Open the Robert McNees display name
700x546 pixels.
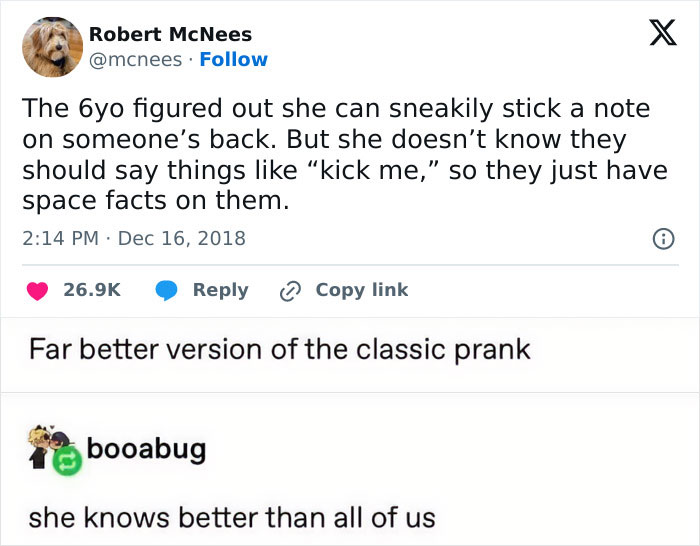click(x=170, y=35)
